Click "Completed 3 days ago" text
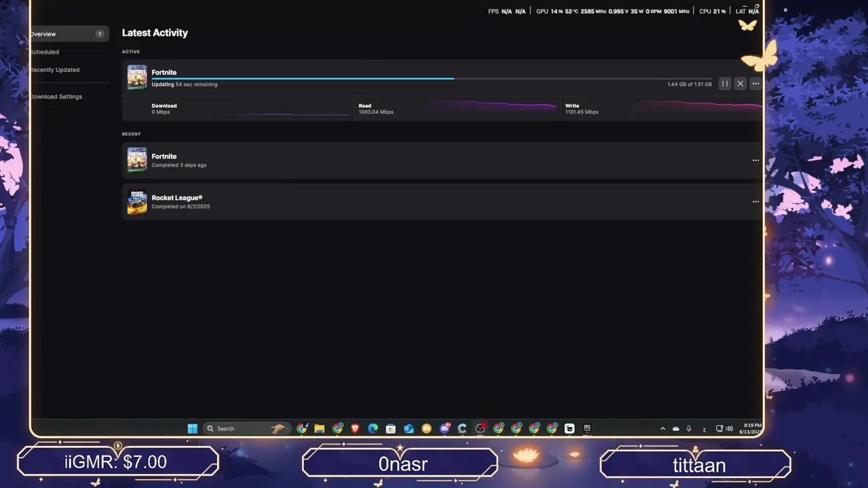The width and height of the screenshot is (868, 488). (x=179, y=165)
